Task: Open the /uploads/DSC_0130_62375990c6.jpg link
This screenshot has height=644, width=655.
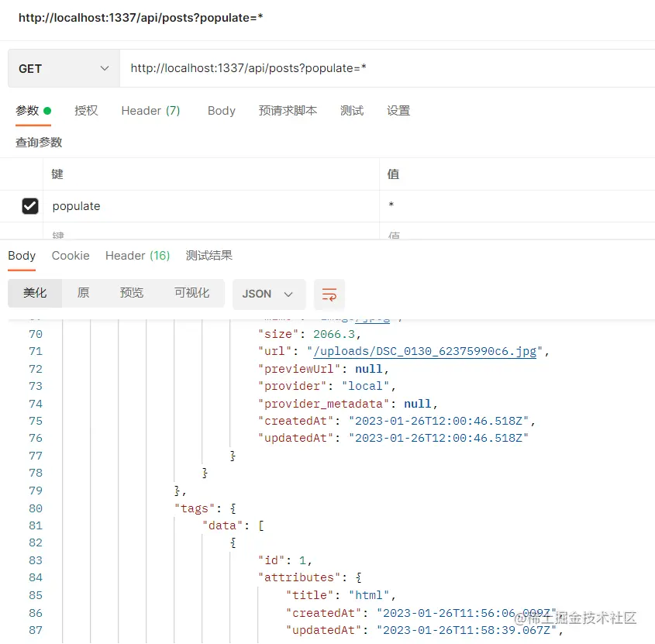Action: click(425, 351)
